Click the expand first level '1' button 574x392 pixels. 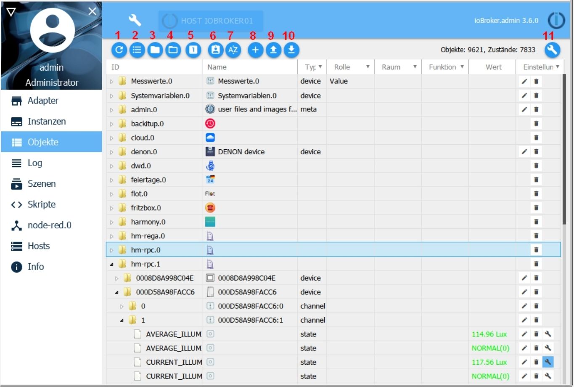(193, 50)
